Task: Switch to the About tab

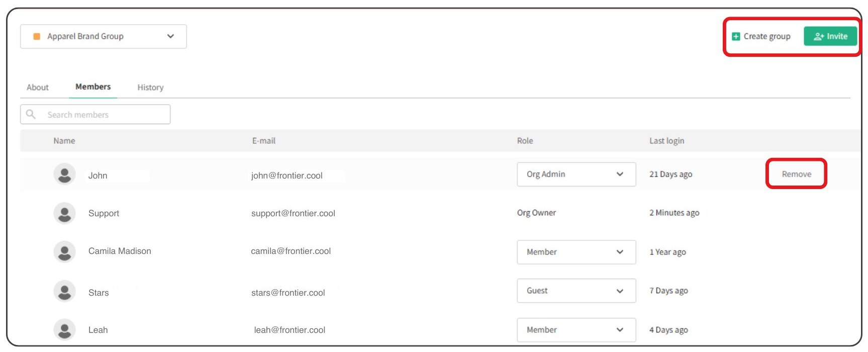Action: 38,87
